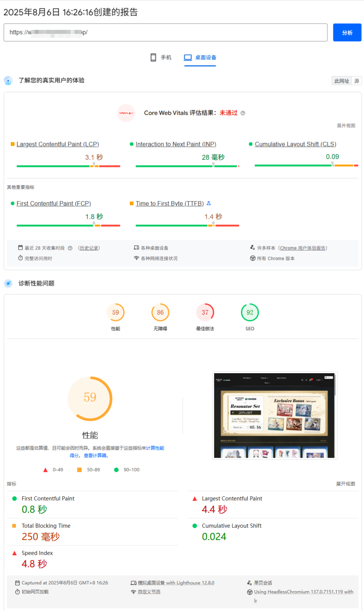This screenshot has height=611, width=364.
Task: Select the Best Practices score 37 gauge
Action: click(x=205, y=313)
